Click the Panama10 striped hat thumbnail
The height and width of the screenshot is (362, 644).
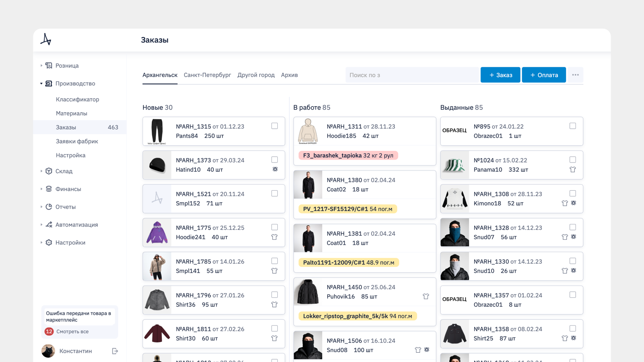click(x=455, y=165)
